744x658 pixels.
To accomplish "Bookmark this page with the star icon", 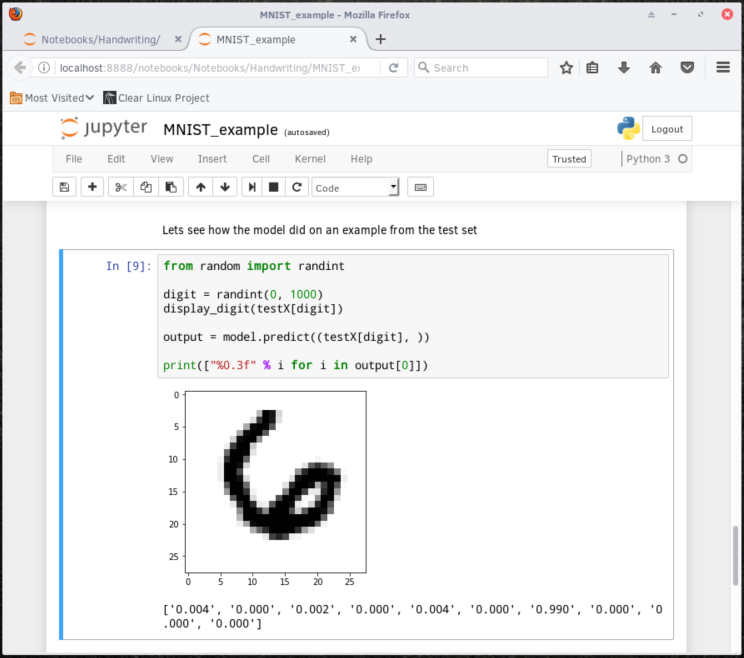I will click(566, 68).
